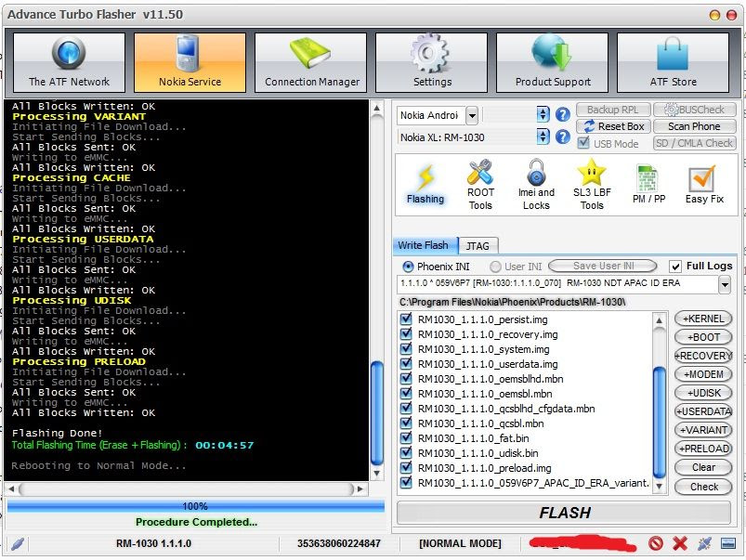Open the ATF Store shopping bag

[x=674, y=62]
